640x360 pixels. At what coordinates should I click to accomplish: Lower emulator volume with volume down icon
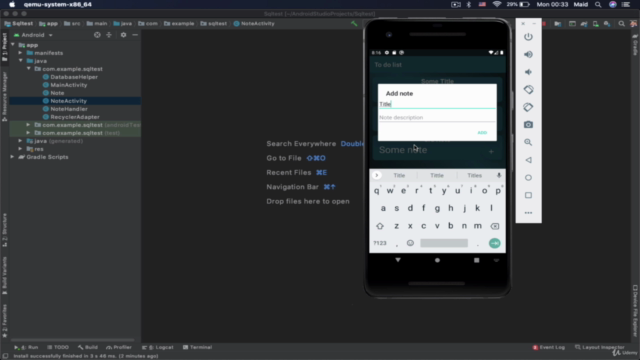coord(528,72)
